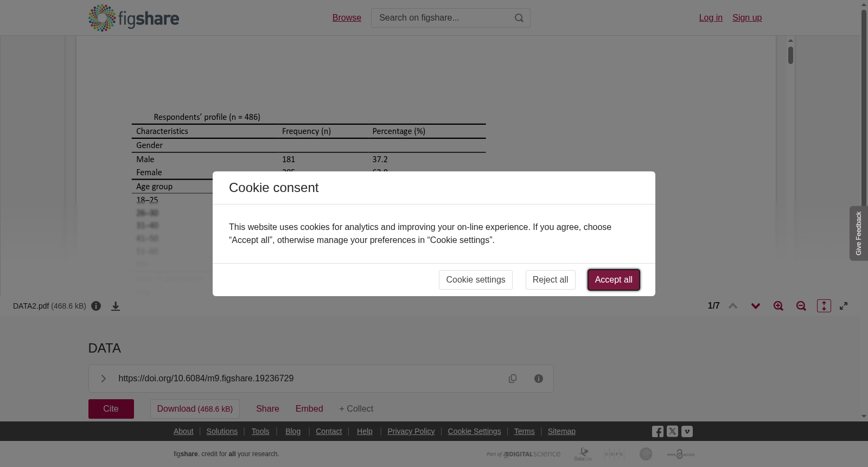
Task: Open Cookie settings in the dialog
Action: 476,280
